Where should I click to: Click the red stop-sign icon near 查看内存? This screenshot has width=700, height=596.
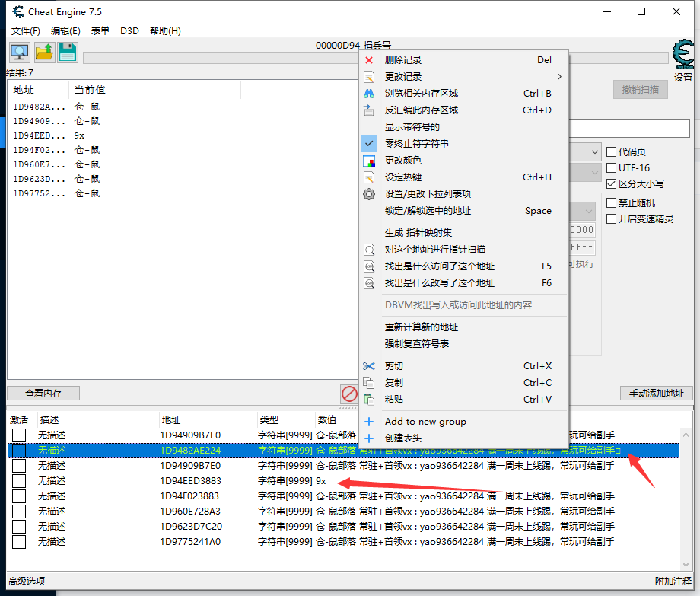tap(349, 394)
